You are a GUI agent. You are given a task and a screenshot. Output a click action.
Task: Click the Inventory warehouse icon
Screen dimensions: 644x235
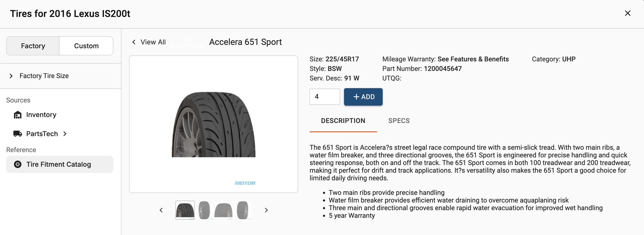[17, 115]
